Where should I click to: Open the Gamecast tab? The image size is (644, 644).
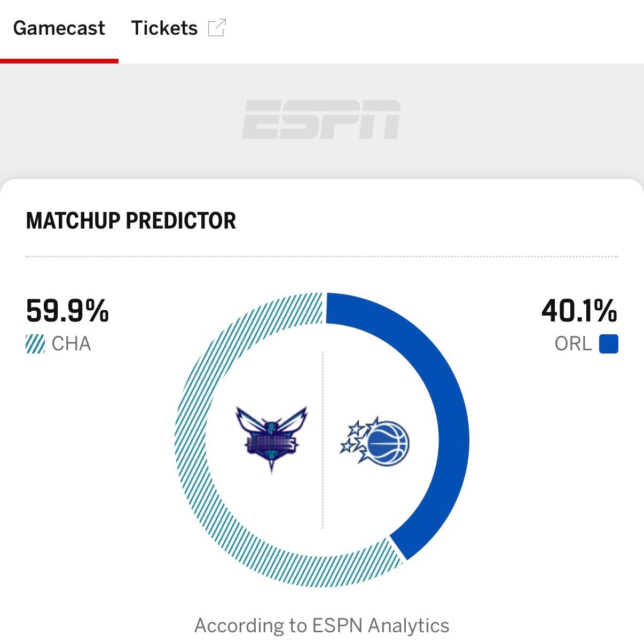[59, 28]
